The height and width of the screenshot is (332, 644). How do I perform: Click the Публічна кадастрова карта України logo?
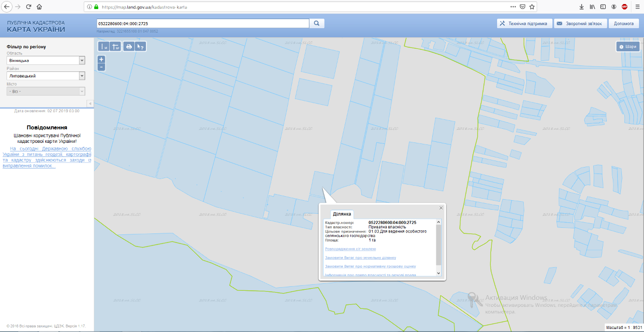(36, 26)
